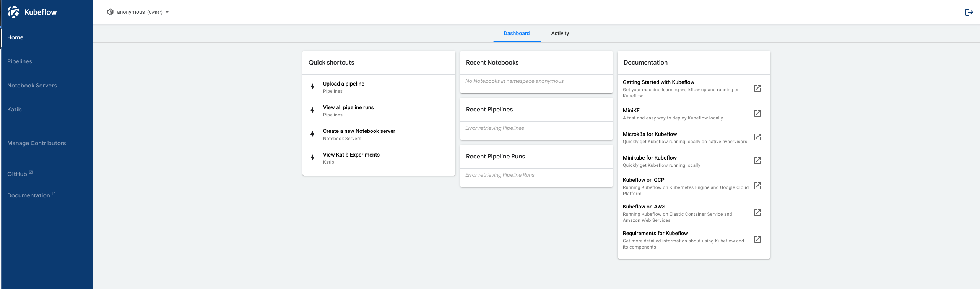Screen dimensions: 980x289
Task: Open external link icon for MiniKF
Action: [757, 113]
